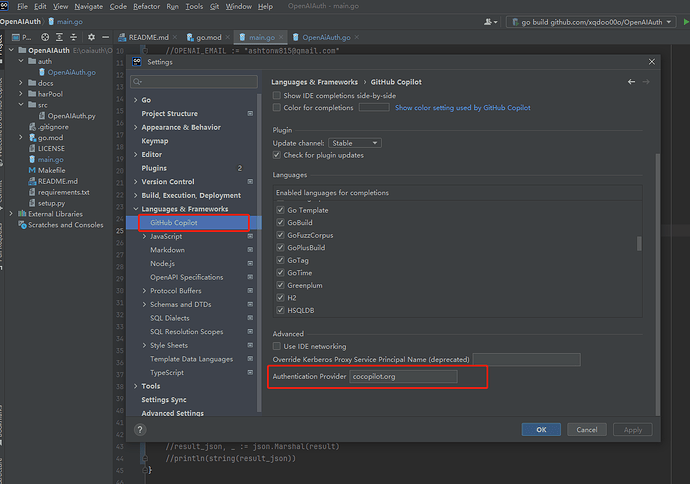Close the main.go editor tab
This screenshot has width=690, height=484.
point(281,37)
